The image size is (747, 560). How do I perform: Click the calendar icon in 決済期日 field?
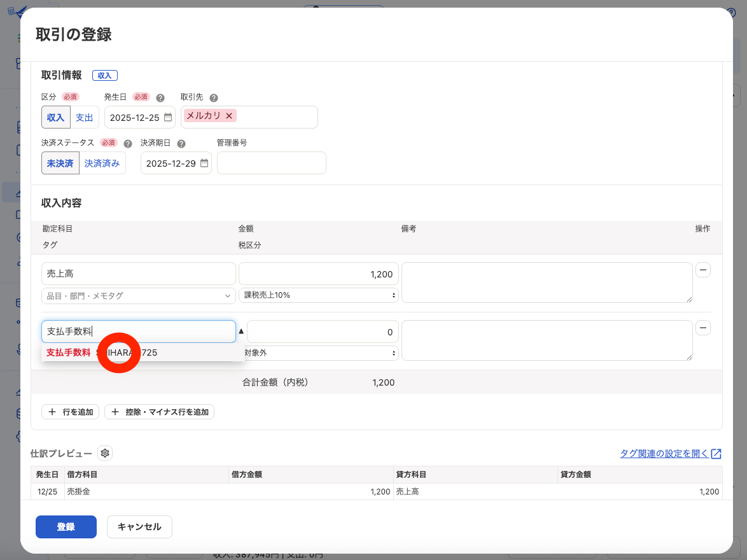pos(204,164)
